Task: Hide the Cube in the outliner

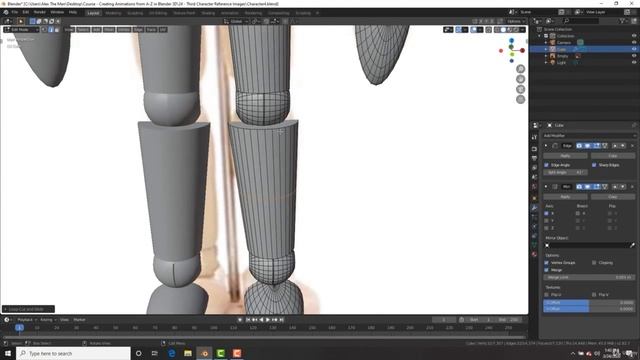Action: tap(634, 49)
